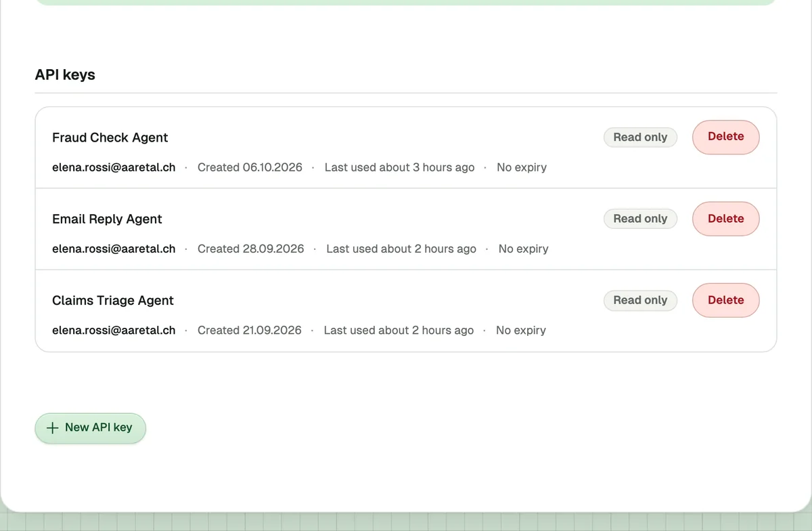Click Read only badge for Claims Triage Agent

pyautogui.click(x=640, y=300)
